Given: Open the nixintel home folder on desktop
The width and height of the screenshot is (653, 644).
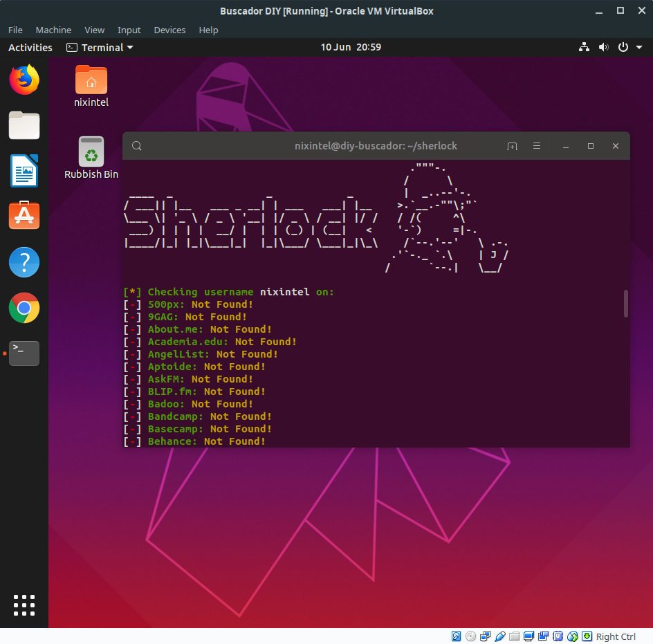Looking at the screenshot, I should (91, 86).
